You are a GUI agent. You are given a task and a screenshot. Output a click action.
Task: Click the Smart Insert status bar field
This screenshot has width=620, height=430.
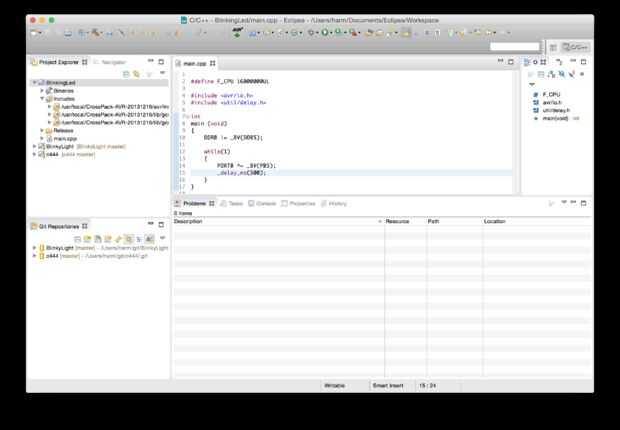388,386
